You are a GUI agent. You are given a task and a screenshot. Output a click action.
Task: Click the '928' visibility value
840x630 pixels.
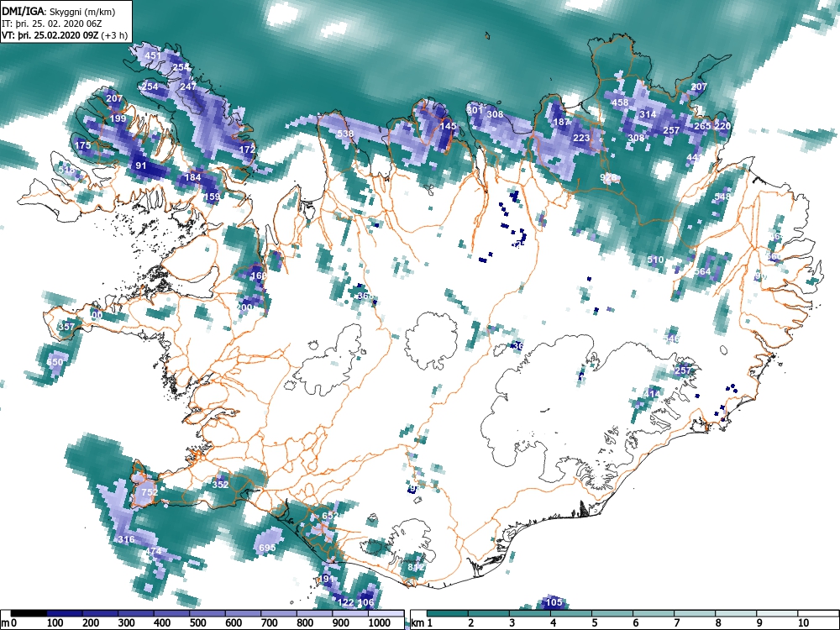tap(608, 177)
